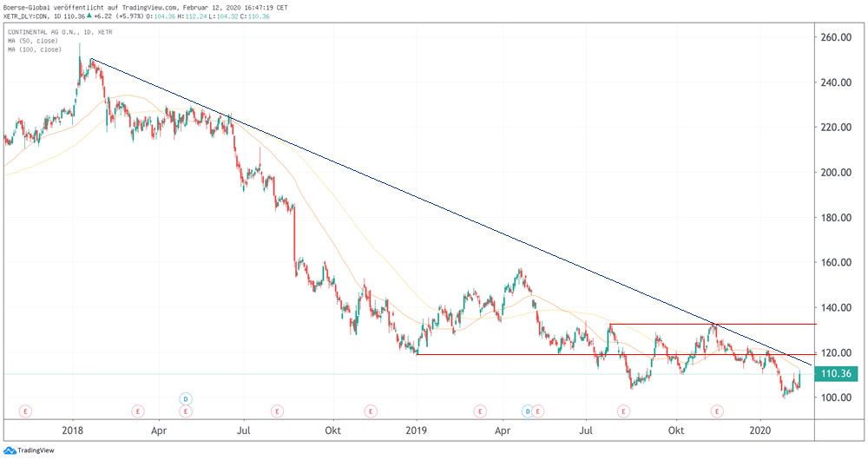Click the MA (100, close) indicator label
868x460 pixels.
coord(35,49)
